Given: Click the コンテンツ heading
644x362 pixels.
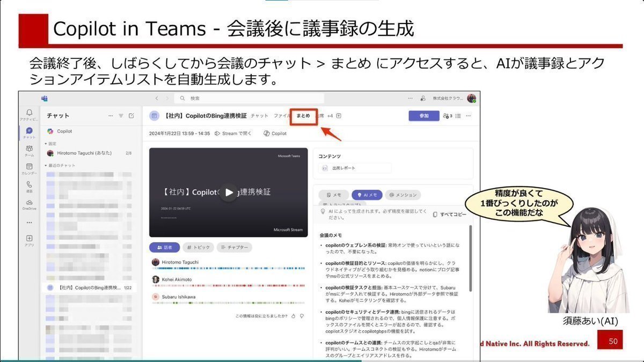Looking at the screenshot, I should 330,156.
